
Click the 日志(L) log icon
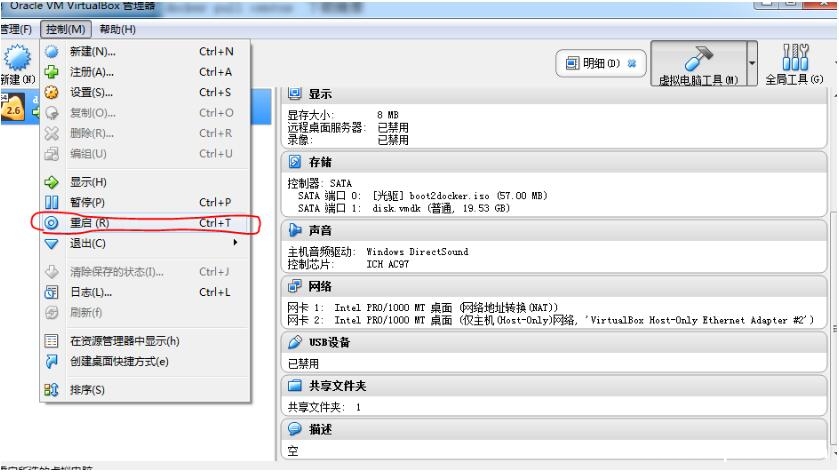[x=51, y=292]
